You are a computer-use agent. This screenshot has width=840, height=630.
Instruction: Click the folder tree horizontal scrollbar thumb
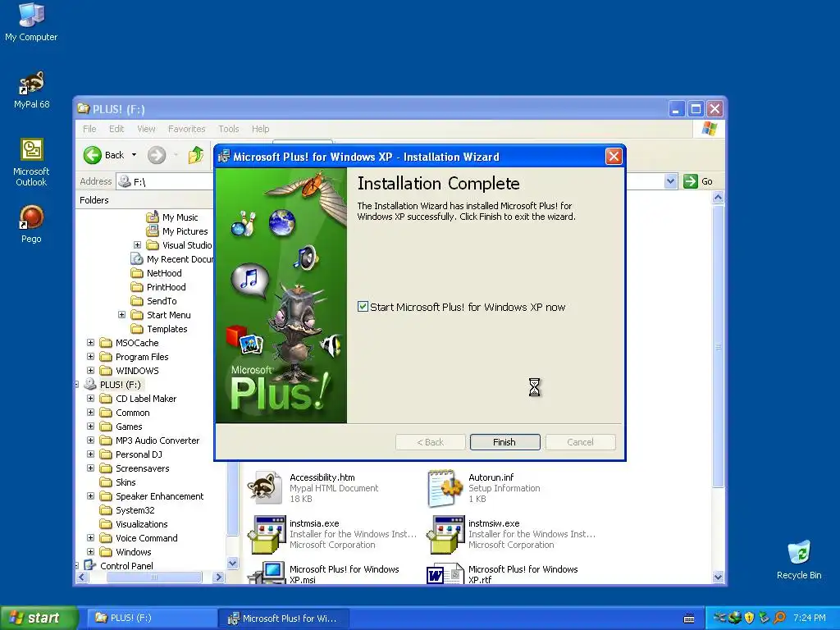[154, 577]
